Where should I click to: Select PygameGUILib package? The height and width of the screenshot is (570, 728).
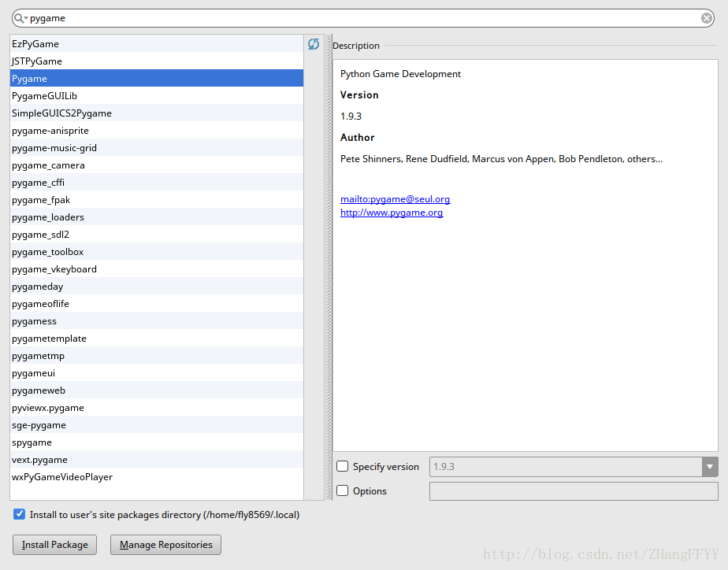pyautogui.click(x=157, y=95)
